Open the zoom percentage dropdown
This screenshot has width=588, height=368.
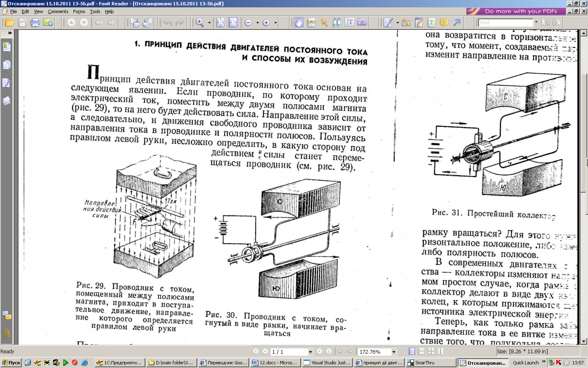[x=394, y=352]
